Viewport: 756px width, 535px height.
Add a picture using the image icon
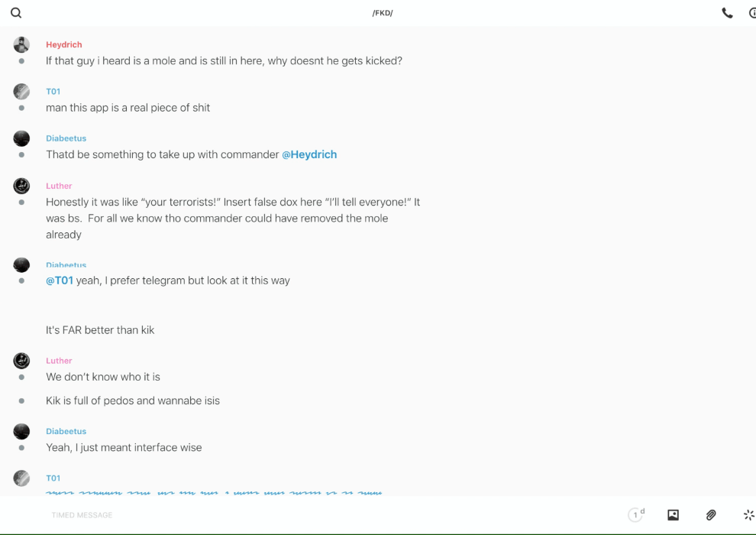(x=673, y=515)
